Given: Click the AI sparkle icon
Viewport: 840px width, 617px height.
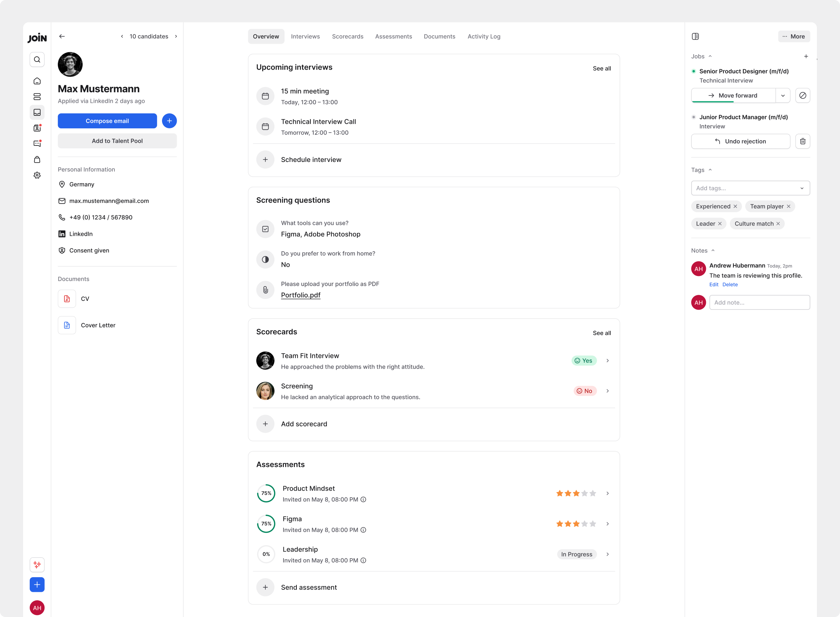Looking at the screenshot, I should [x=37, y=564].
